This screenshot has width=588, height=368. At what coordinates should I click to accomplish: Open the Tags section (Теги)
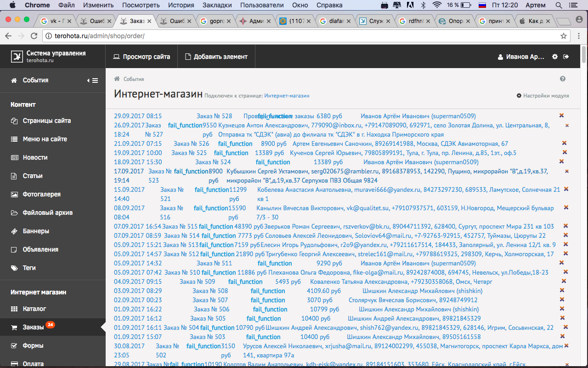[29, 268]
